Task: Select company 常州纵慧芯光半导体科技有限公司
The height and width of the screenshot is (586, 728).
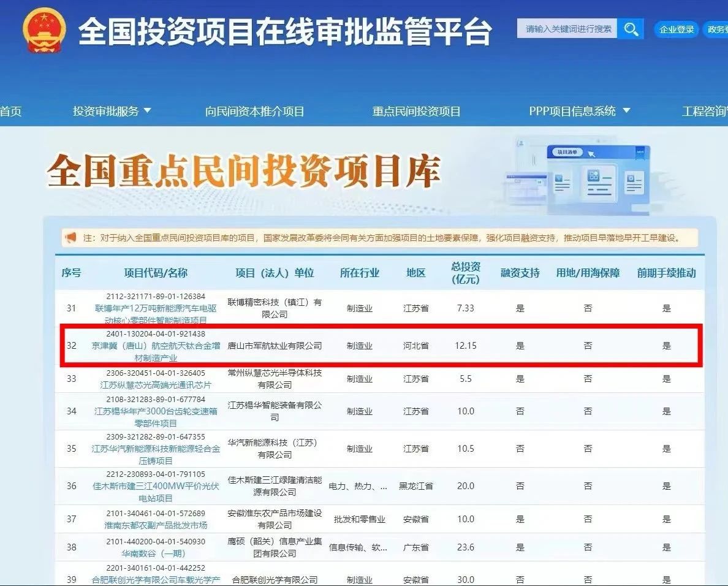Action: pyautogui.click(x=275, y=378)
